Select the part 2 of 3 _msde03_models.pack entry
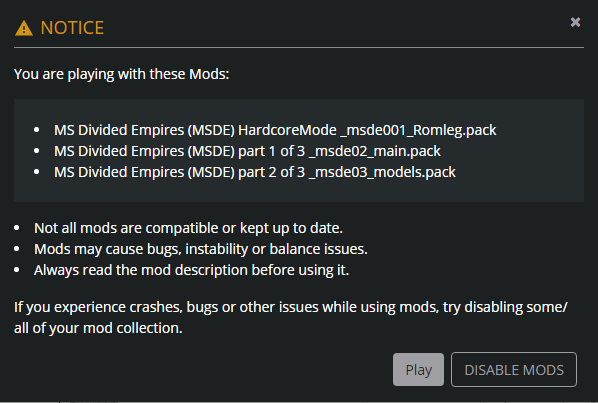 pyautogui.click(x=255, y=172)
